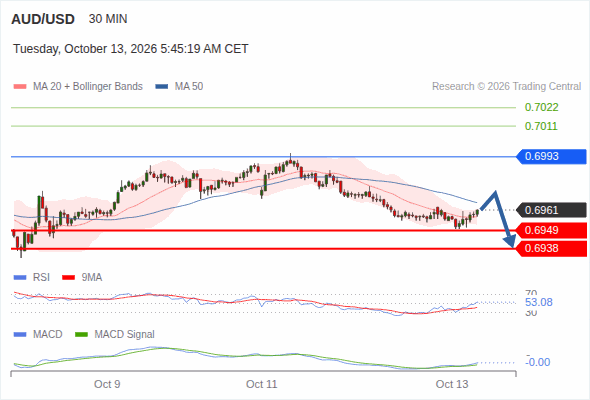
Task: Click the MACD Signal green legend swatch
Action: point(81,334)
